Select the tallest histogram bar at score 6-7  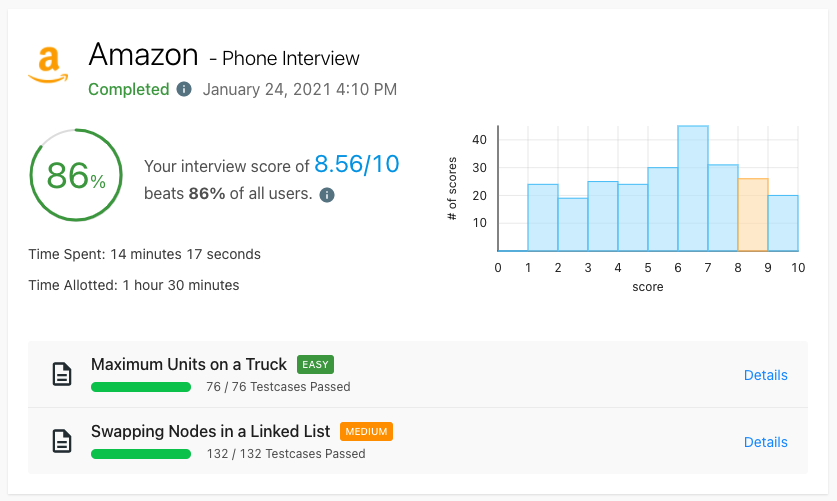693,188
